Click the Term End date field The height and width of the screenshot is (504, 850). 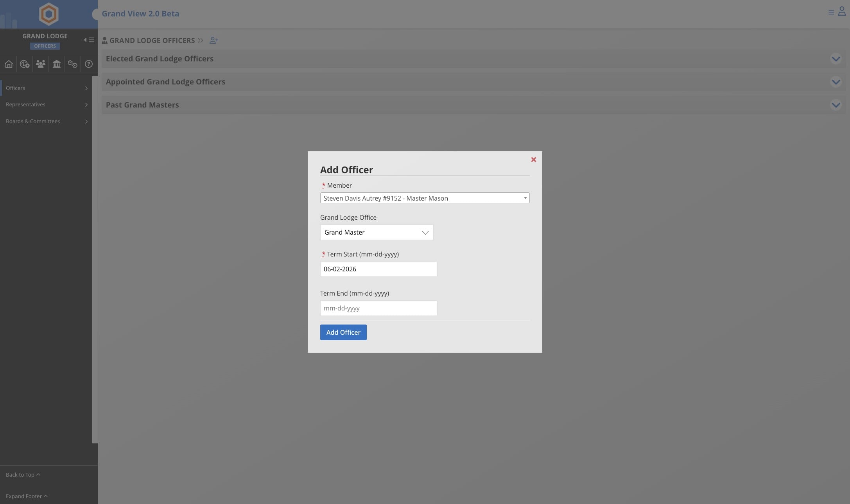pos(378,308)
